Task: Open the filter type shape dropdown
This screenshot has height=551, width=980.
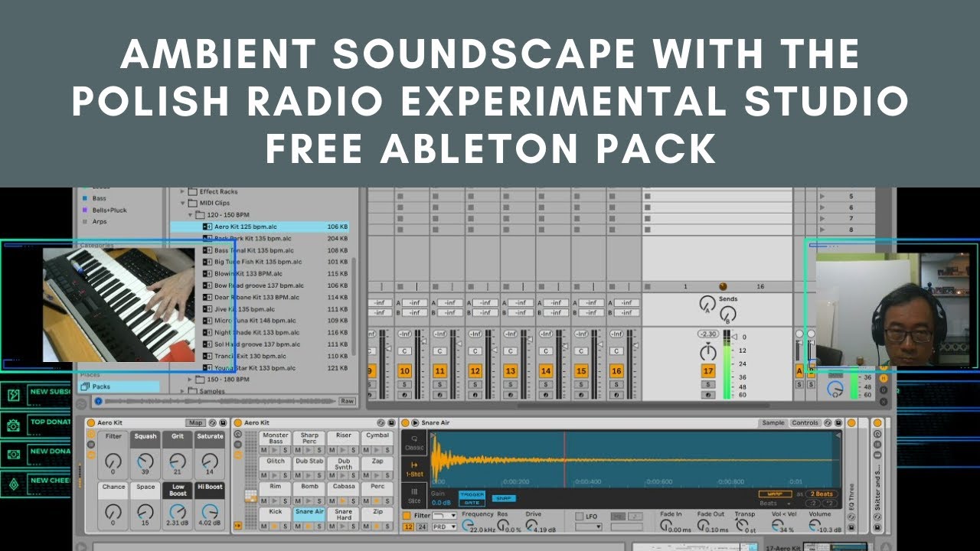Action: coord(444,516)
